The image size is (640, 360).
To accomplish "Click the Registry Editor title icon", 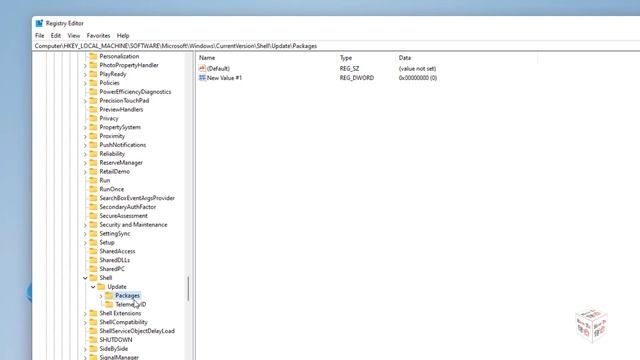I will click(39, 23).
